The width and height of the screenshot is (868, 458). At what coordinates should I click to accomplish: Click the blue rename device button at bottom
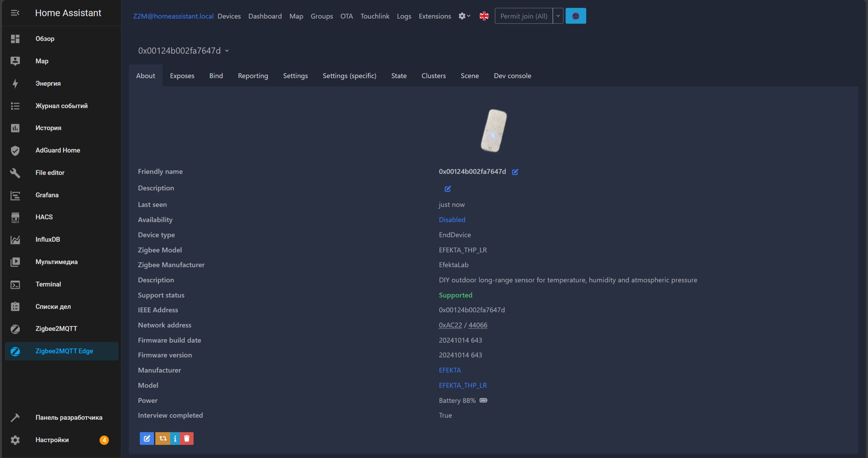pyautogui.click(x=147, y=438)
